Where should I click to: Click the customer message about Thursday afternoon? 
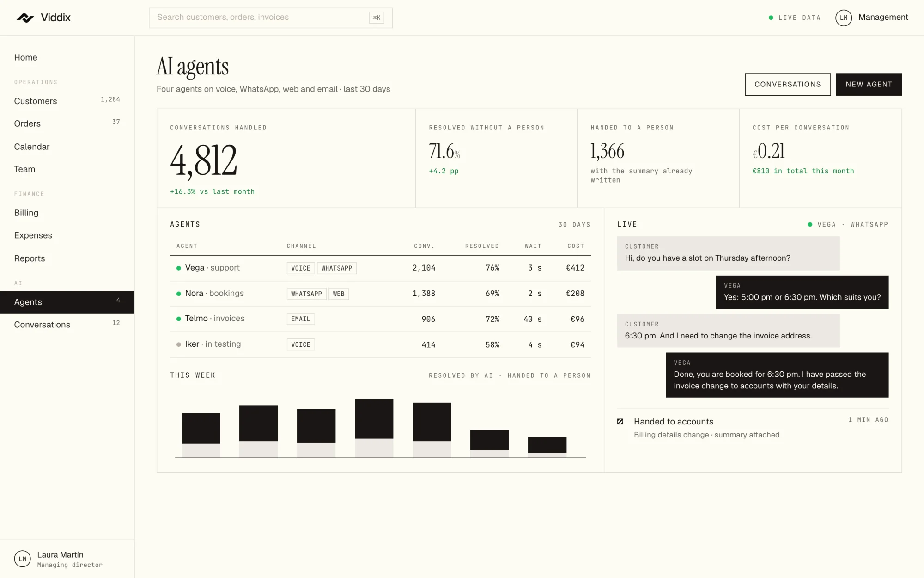(728, 253)
